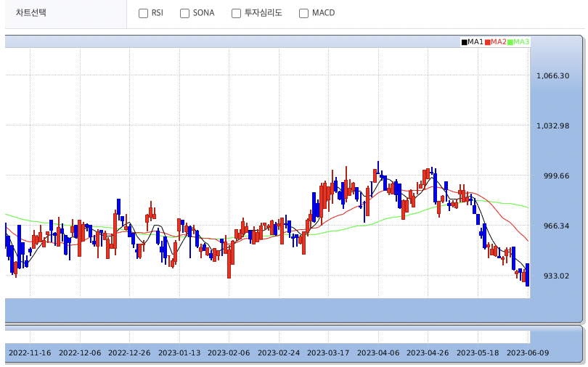Click the 2022-12-06 date label
This screenshot has width=588, height=367.
80,352
